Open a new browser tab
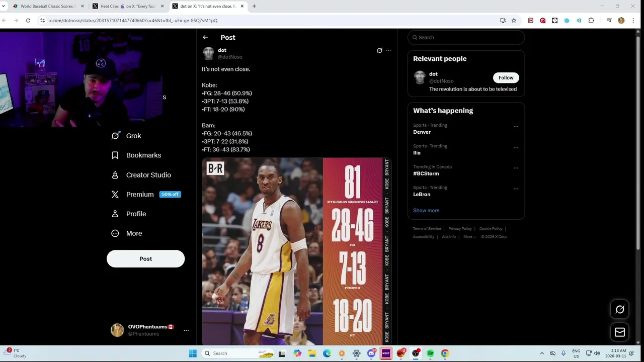 [x=254, y=6]
